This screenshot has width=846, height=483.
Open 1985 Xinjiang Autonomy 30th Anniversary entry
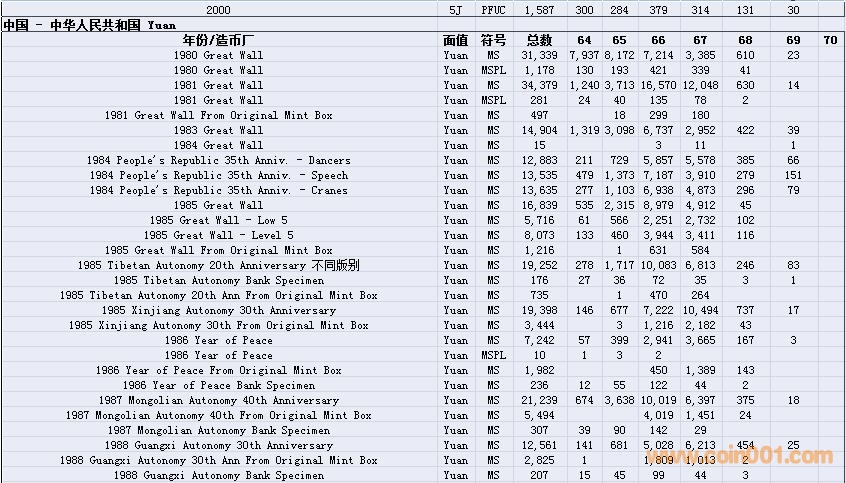(218, 310)
